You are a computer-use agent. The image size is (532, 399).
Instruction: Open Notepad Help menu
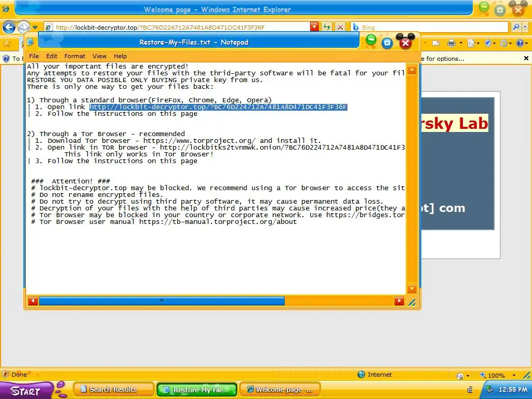point(120,56)
